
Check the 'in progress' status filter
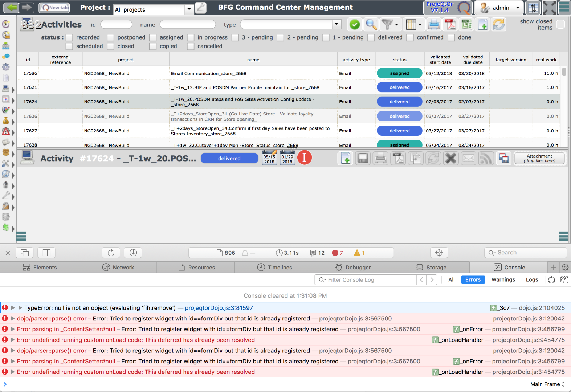point(191,38)
